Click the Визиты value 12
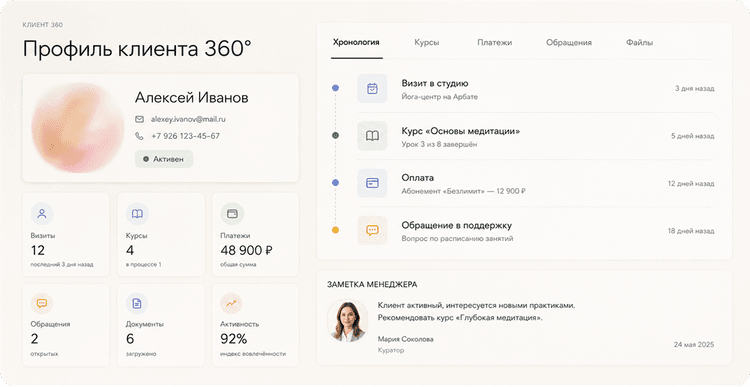Screen dimensions: 750x387 point(38,250)
